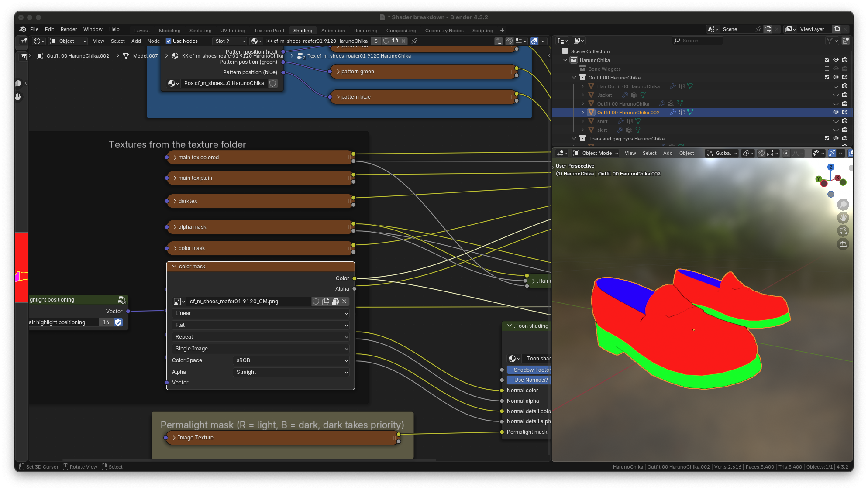Click the red color thumbnail at left edge
The image size is (868, 490).
coord(21,253)
